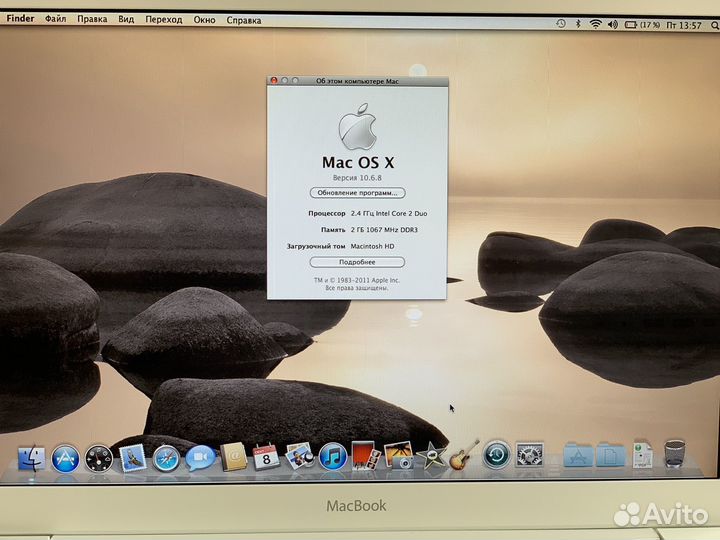This screenshot has height=540, width=720.
Task: Launch the App Store dock icon
Action: (x=65, y=459)
